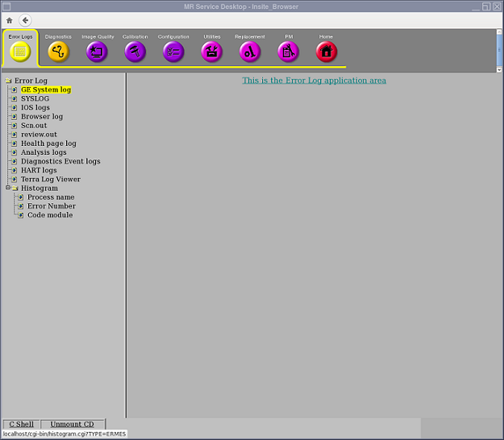Viewport: 504px width, 440px height.
Task: Click the C Shell button
Action: pos(22,424)
